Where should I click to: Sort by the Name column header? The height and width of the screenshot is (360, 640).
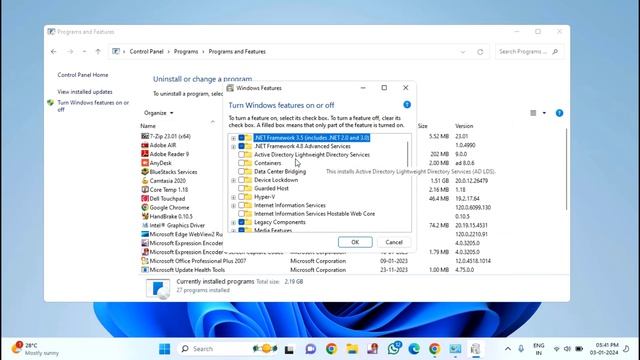coord(148,126)
